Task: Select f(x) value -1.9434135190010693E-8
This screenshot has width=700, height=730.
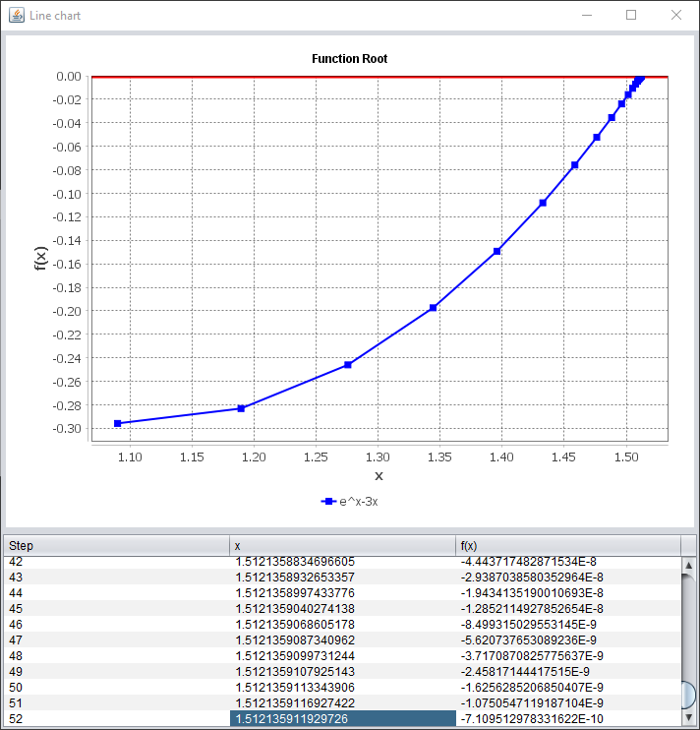Action: (x=568, y=592)
